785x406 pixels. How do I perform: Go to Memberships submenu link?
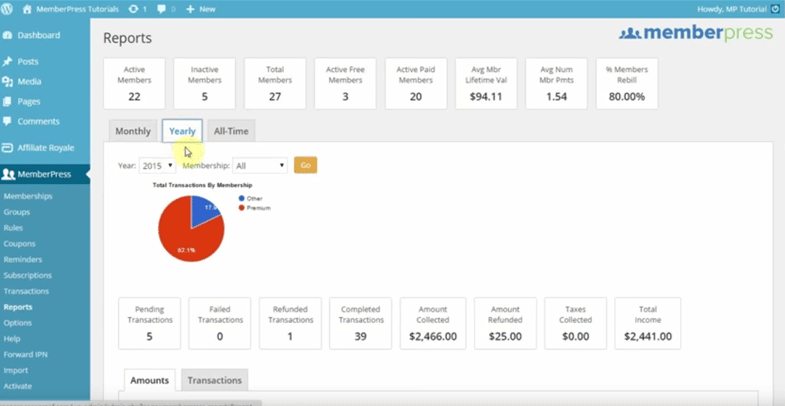pos(28,196)
